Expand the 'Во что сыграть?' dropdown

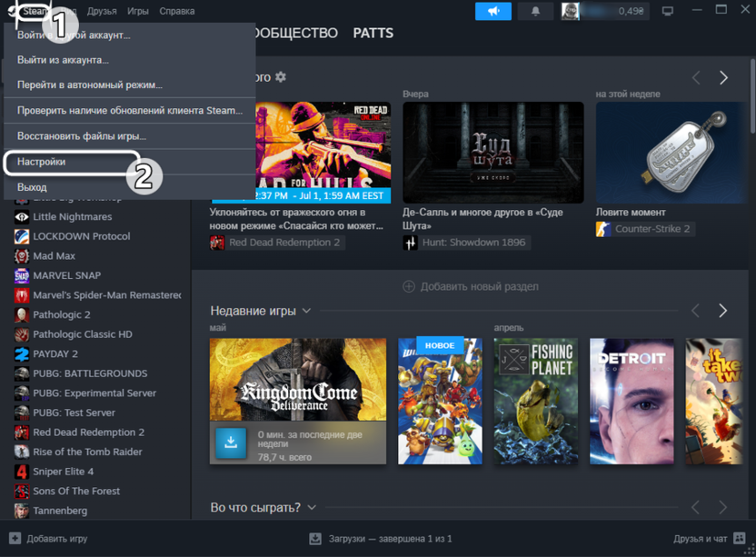pyautogui.click(x=312, y=507)
